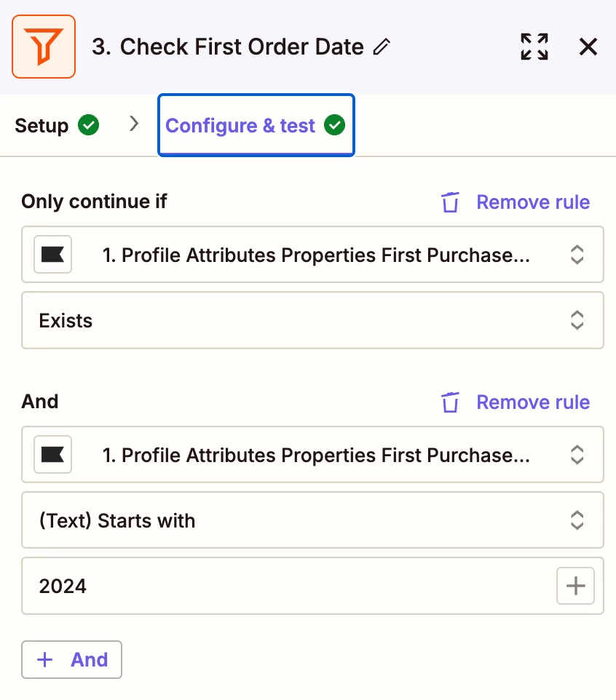The width and height of the screenshot is (616, 700).
Task: Open first Profile Attributes field dropdown
Action: 312,255
